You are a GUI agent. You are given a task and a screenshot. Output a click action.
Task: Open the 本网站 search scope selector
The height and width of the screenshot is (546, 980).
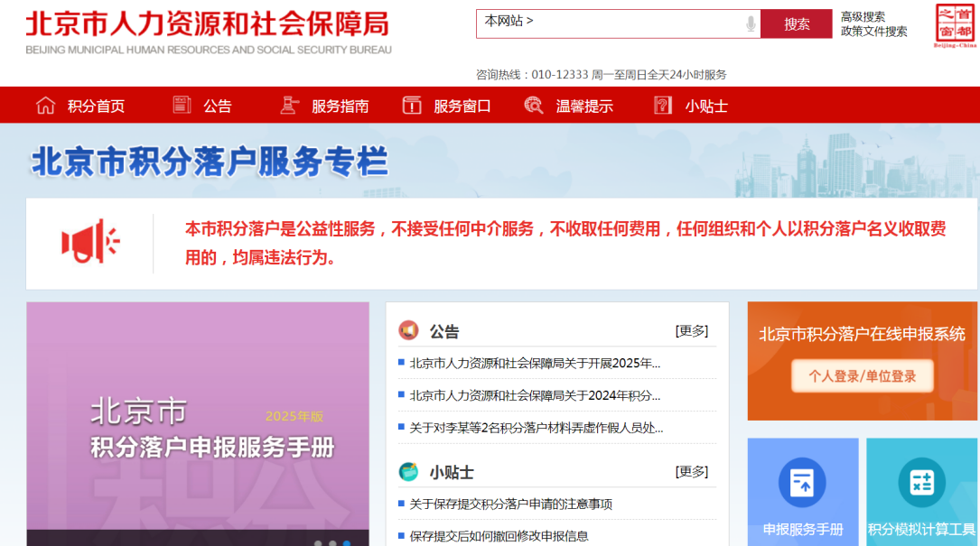(509, 22)
